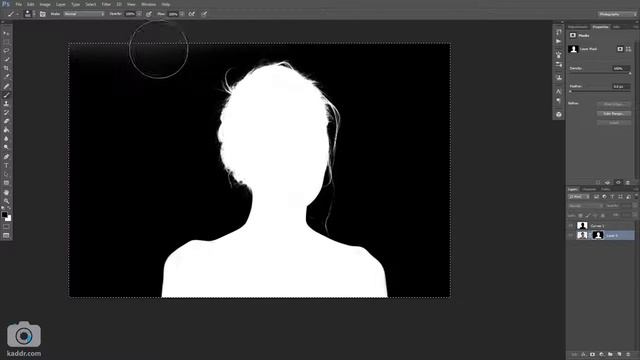This screenshot has width=640, height=360.
Task: Select the Crop tool
Action: point(6,68)
